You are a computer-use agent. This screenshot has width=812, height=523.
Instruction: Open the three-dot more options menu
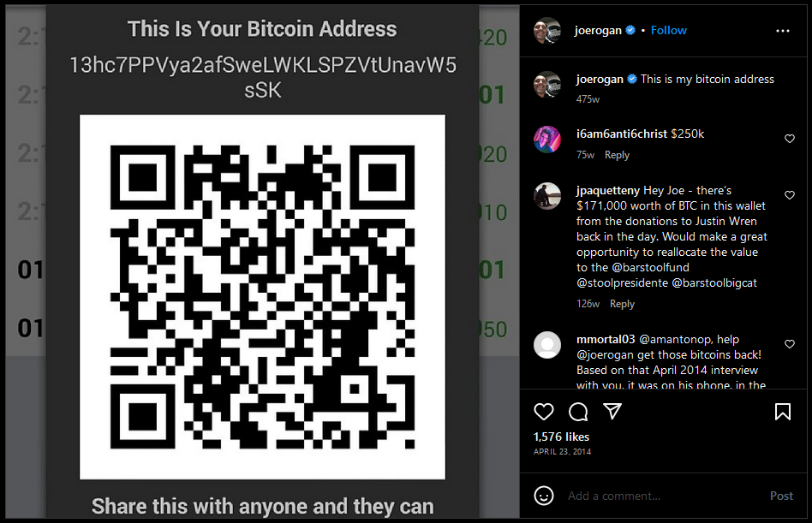[x=783, y=31]
